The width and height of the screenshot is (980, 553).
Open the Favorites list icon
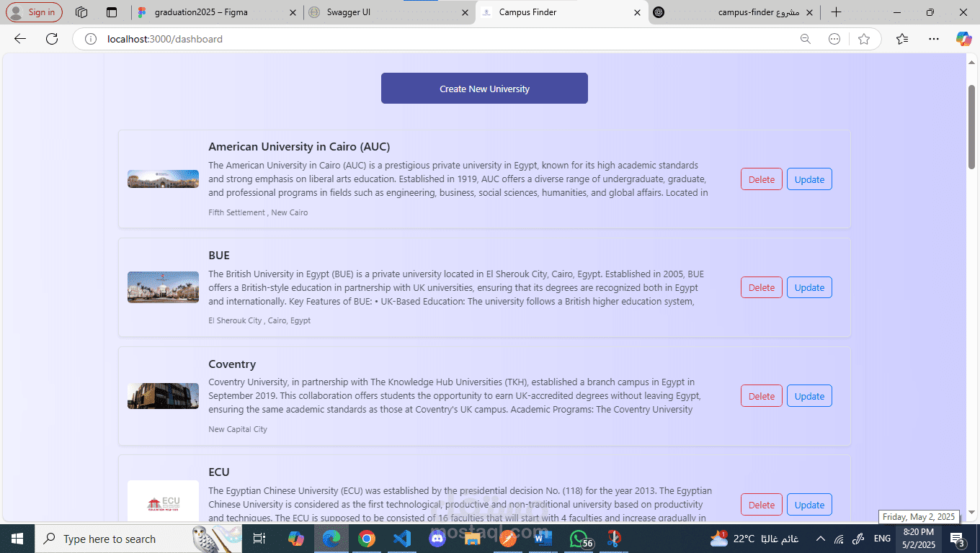point(902,39)
